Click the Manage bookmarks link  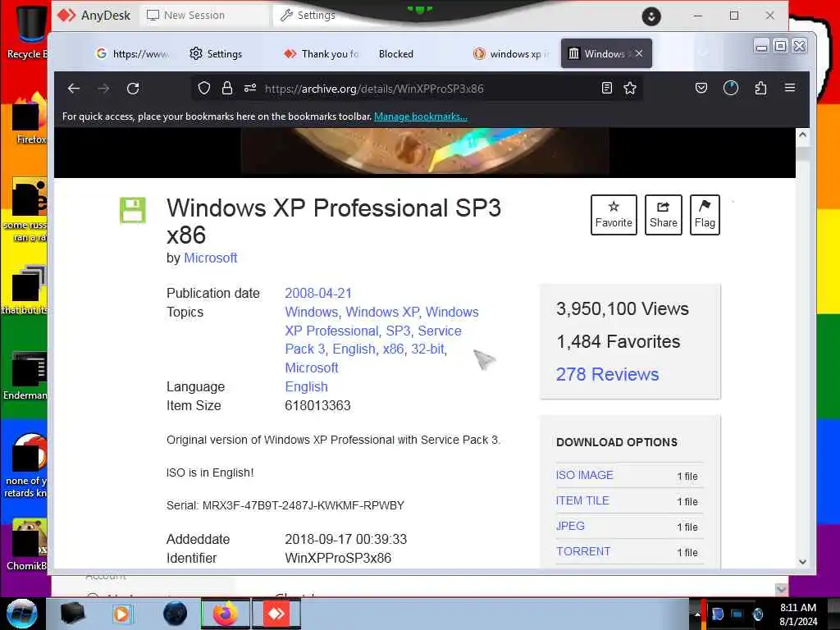(x=421, y=116)
